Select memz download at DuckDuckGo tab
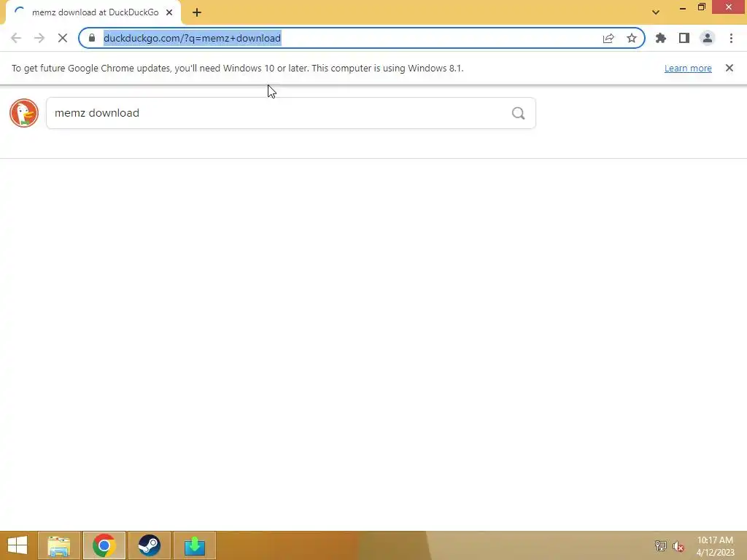The width and height of the screenshot is (747, 560). 93,12
